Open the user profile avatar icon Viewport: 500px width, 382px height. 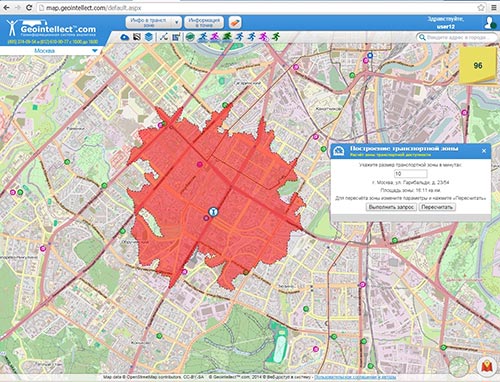490,23
